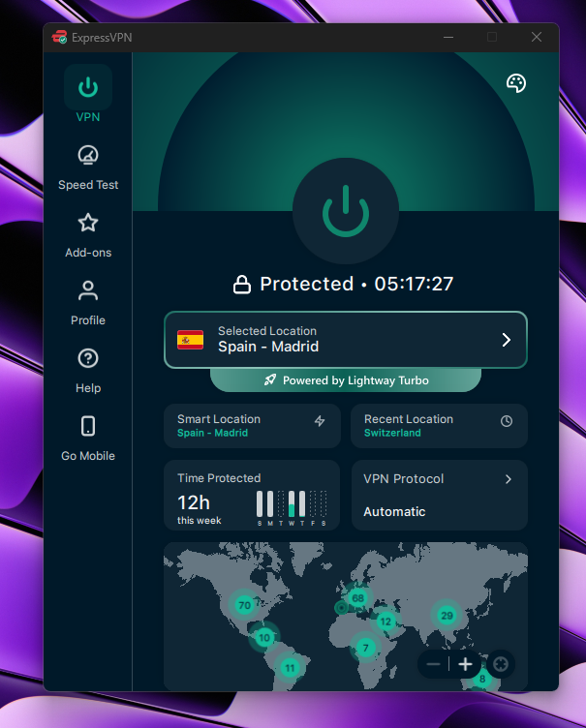Open the Go Mobile section

[88, 439]
